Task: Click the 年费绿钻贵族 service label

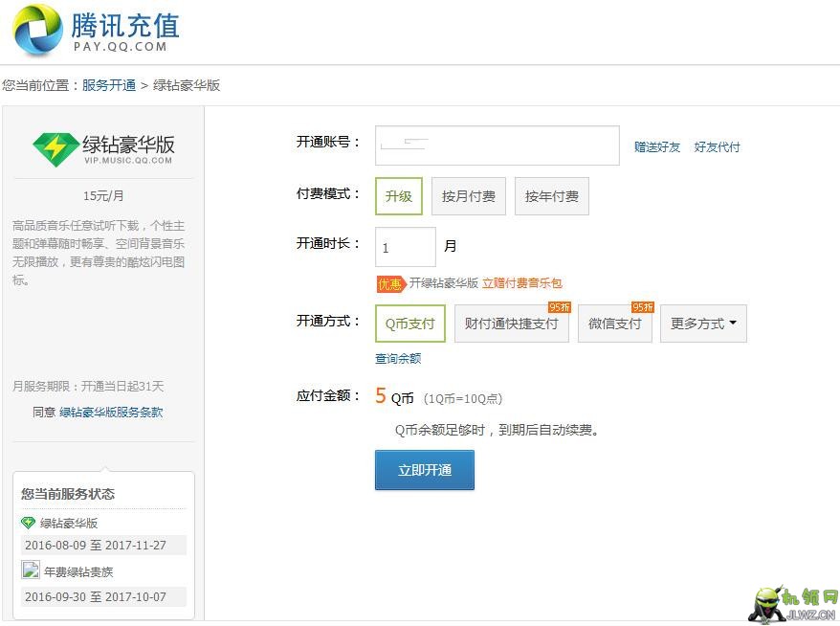Action: click(78, 571)
